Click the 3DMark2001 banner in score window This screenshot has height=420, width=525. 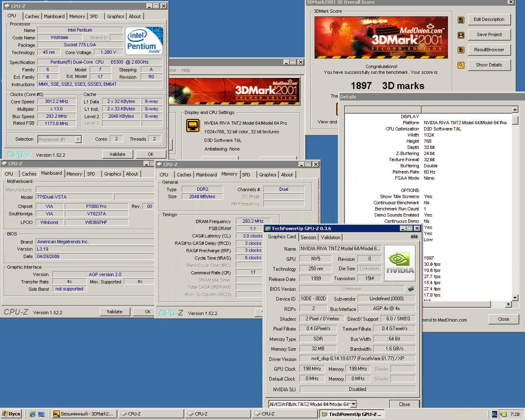pos(381,37)
